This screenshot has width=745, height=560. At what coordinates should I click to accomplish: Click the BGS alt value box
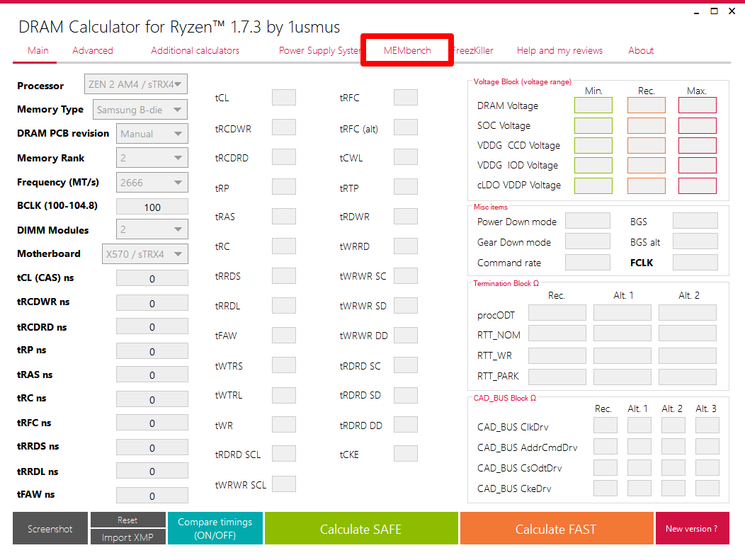[x=695, y=241]
